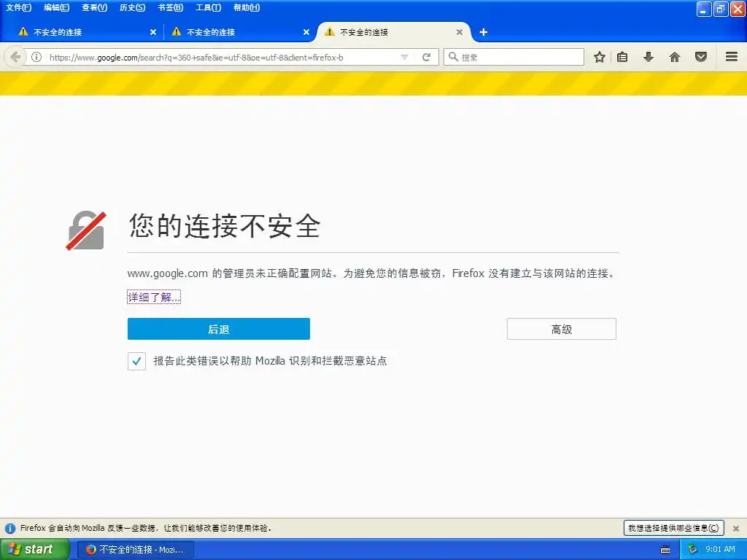Follow the 详细了解... link
This screenshot has height=560, width=747.
154,297
